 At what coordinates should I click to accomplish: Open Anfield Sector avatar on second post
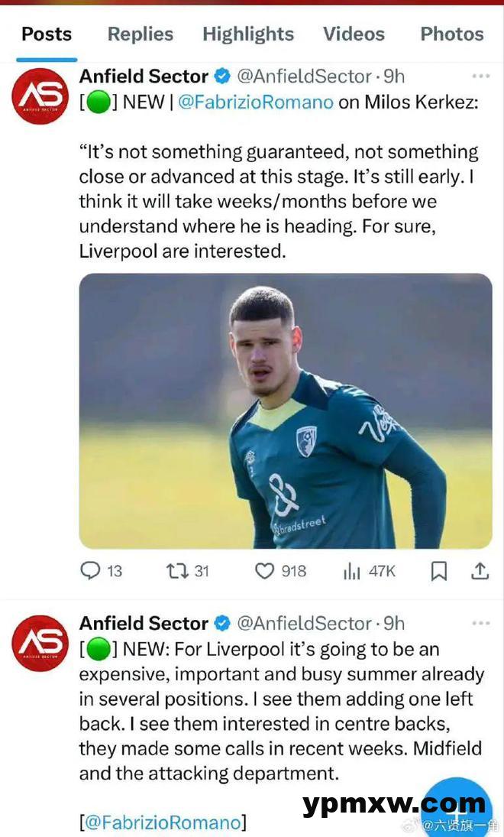pos(40,643)
